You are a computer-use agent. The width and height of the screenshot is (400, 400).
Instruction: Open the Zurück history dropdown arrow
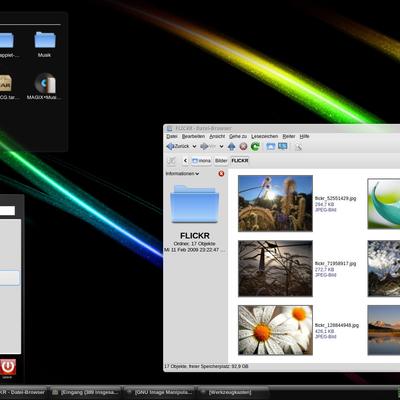[x=194, y=147]
